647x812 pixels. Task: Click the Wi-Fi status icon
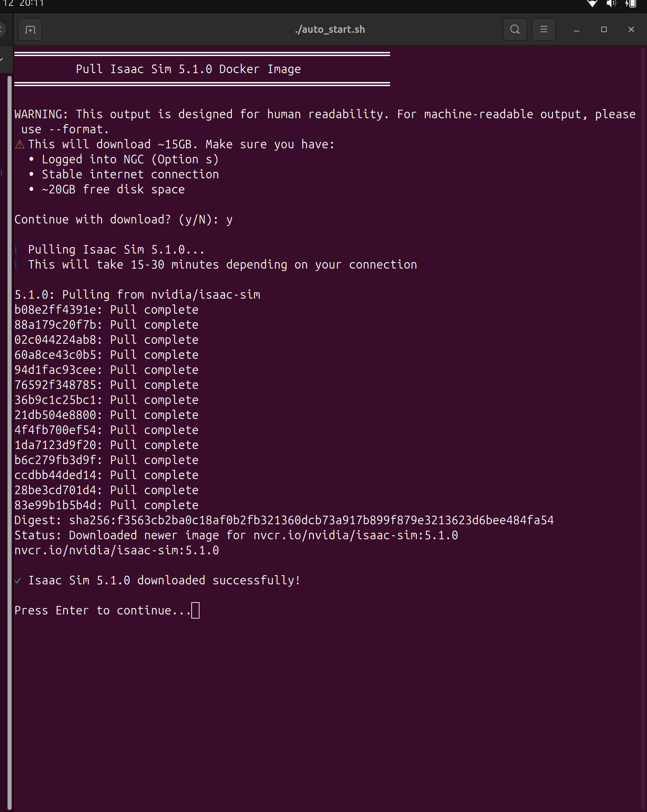(x=592, y=4)
